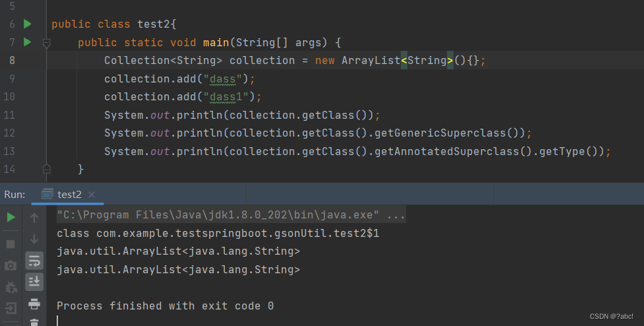The width and height of the screenshot is (644, 326).
Task: Collapse the main method fold marker
Action: 46,42
